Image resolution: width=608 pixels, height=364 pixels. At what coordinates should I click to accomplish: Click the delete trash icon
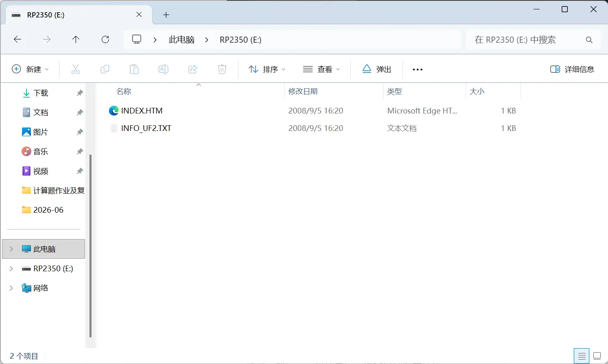222,69
